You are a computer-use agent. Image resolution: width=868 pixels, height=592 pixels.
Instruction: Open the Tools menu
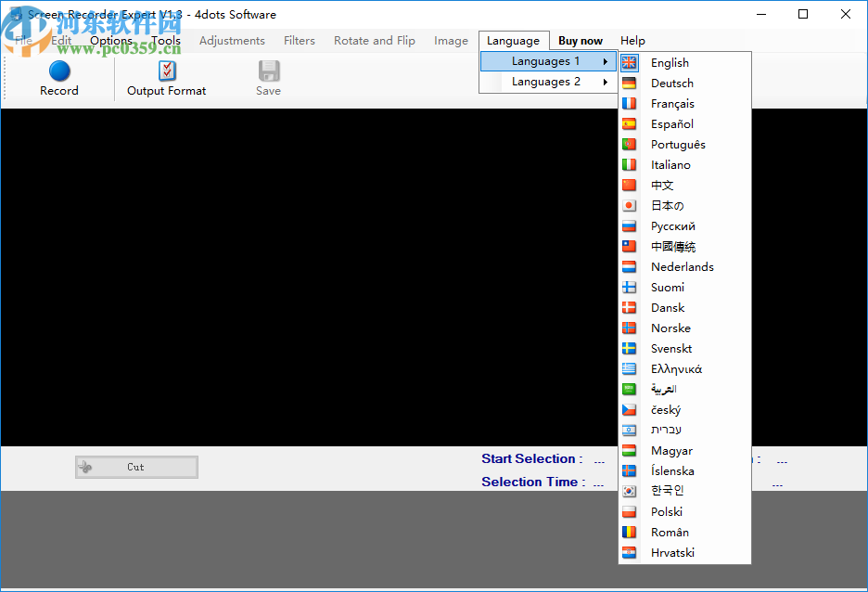(x=166, y=41)
